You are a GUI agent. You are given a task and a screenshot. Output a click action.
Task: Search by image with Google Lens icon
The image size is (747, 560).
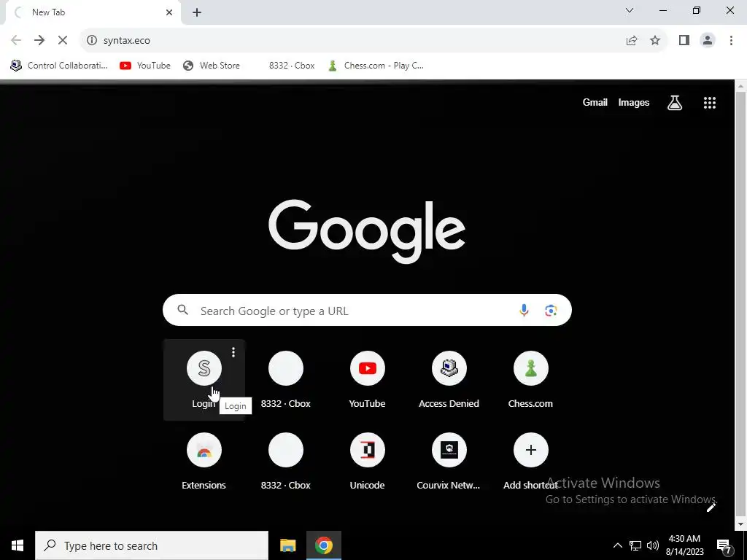[x=551, y=311]
